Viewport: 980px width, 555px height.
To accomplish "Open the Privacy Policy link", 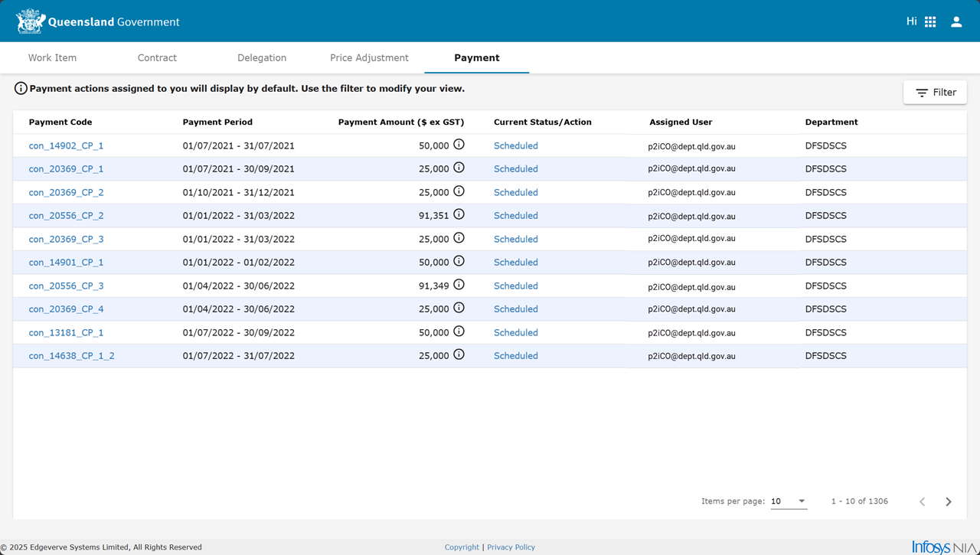I will point(511,547).
